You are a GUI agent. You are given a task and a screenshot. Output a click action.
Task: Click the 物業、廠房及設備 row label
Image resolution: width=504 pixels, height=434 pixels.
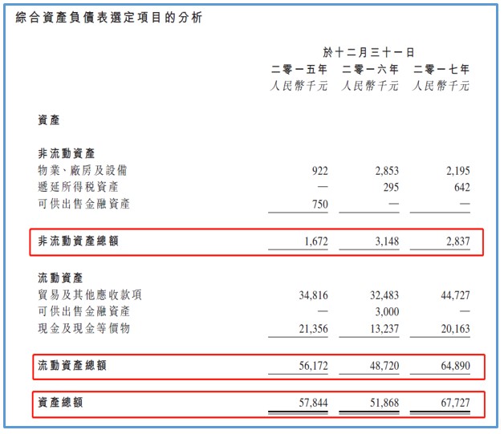[83, 170]
